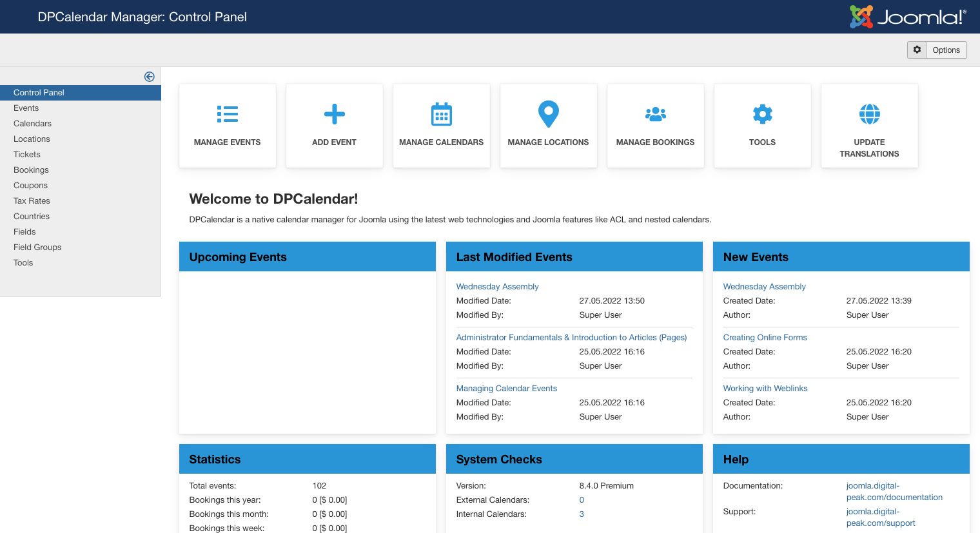Open Coupons in the sidebar

tap(81, 186)
